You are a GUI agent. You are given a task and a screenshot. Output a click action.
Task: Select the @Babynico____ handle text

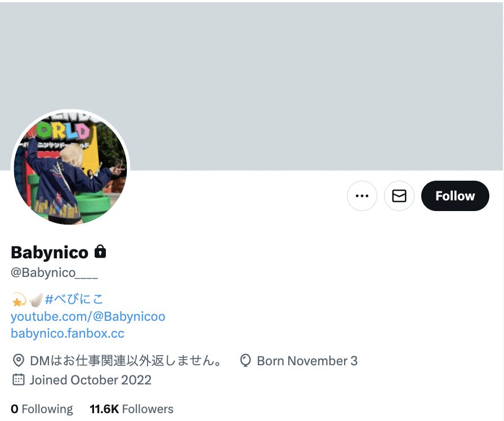click(54, 273)
